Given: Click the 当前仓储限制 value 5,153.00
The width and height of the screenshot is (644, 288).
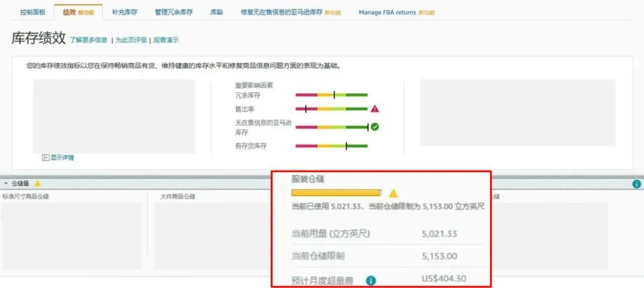Looking at the screenshot, I should 439,256.
